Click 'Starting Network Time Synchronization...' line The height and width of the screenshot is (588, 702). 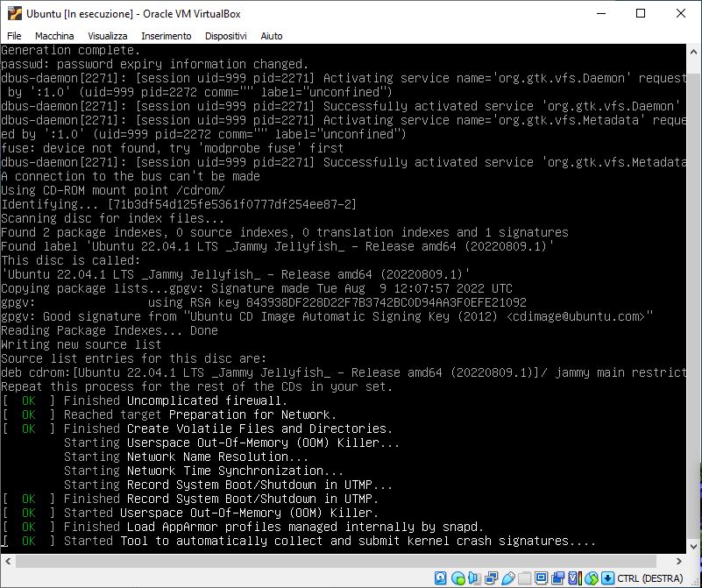click(x=203, y=471)
